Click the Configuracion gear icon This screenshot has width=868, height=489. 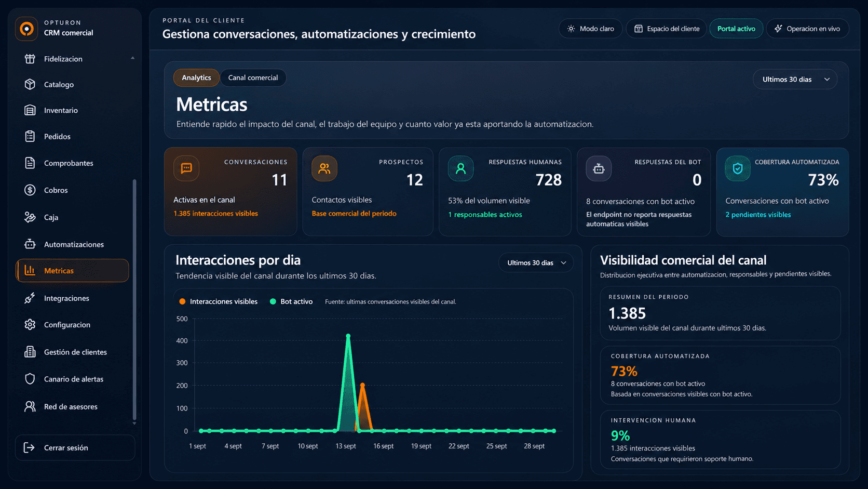tap(30, 324)
